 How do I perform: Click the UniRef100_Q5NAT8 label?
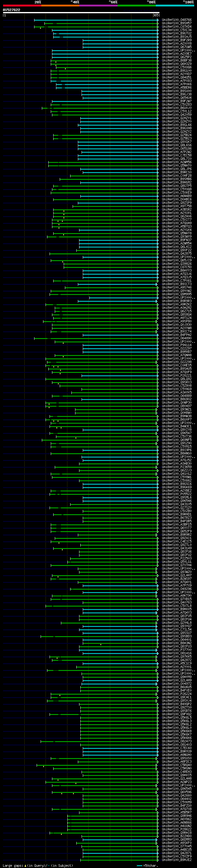(x=176, y=233)
